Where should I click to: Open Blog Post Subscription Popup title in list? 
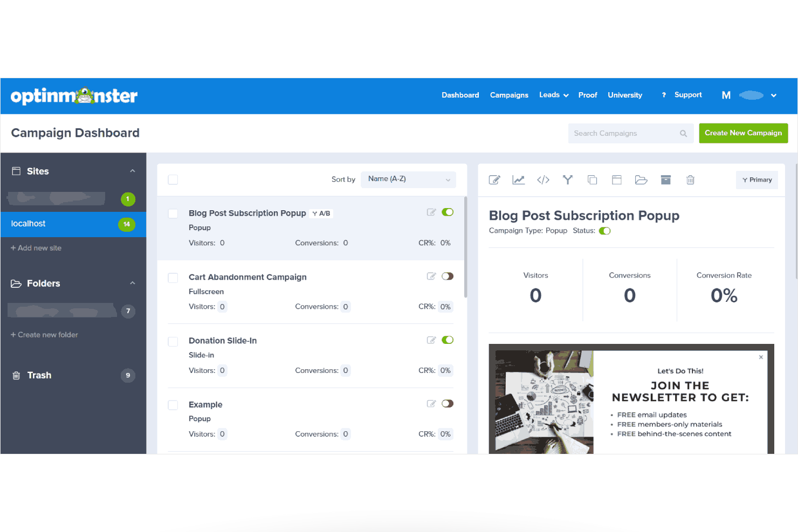247,213
